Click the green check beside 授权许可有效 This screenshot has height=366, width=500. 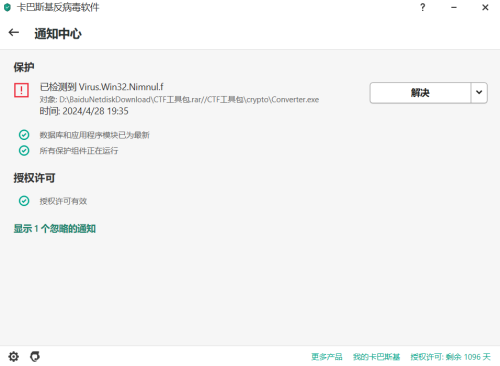coord(24,201)
